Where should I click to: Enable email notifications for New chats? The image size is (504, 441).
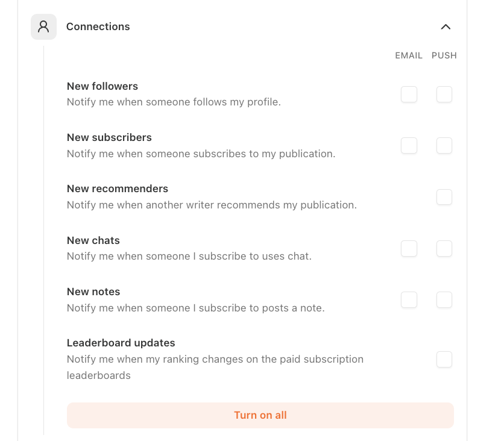tap(409, 248)
